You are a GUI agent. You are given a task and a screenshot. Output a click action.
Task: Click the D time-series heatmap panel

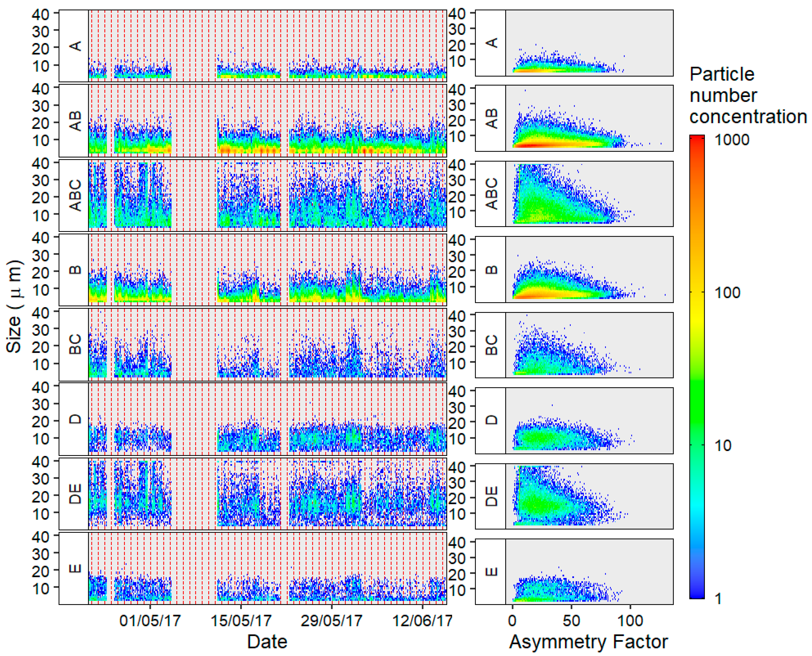click(x=268, y=419)
